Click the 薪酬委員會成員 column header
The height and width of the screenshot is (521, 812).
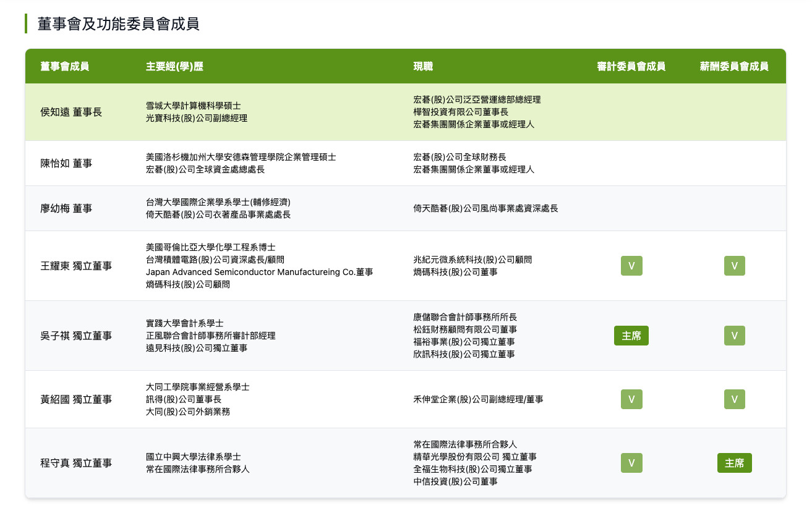click(x=734, y=66)
